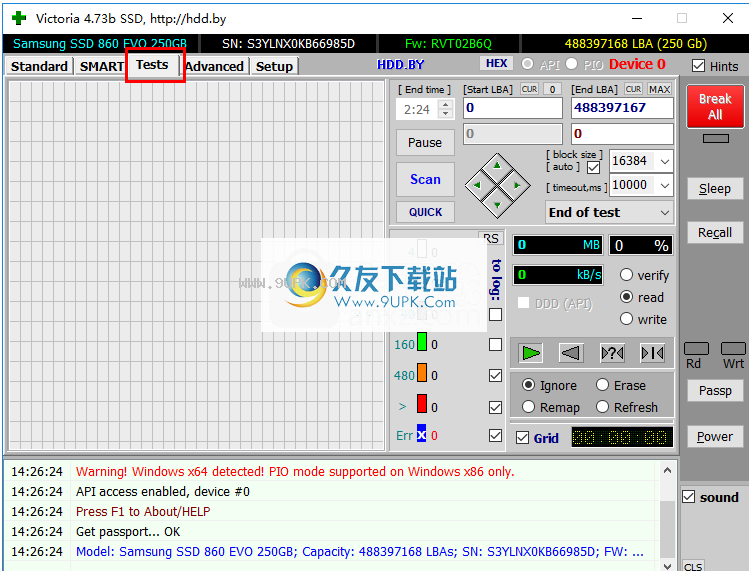Select the API mode radio button
The image size is (749, 571).
[527, 64]
